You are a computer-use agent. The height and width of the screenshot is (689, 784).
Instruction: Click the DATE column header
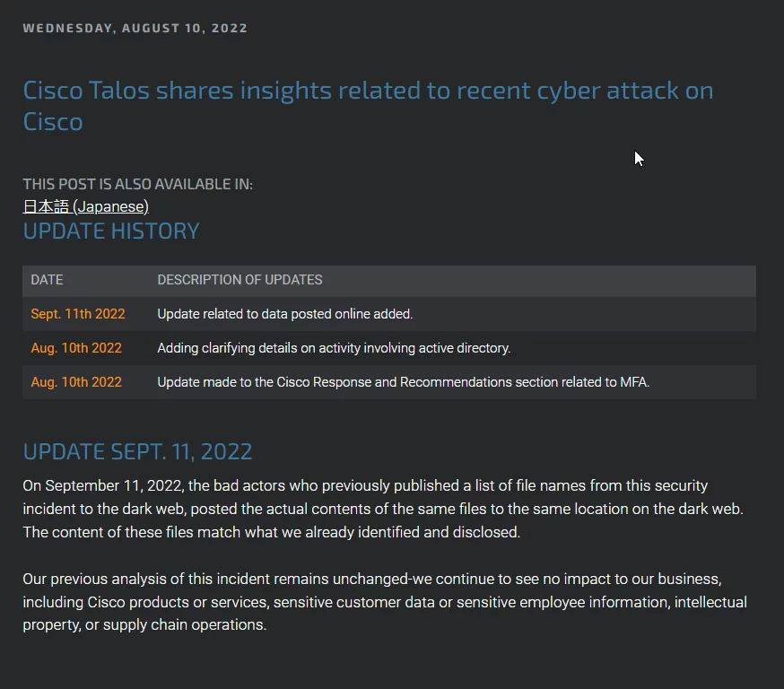click(x=47, y=280)
